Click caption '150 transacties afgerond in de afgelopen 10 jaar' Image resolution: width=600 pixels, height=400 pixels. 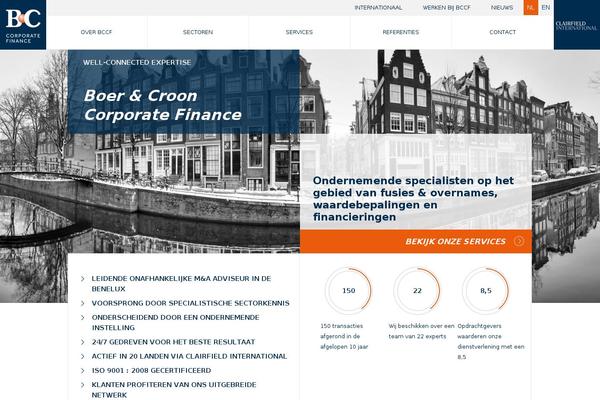point(344,336)
